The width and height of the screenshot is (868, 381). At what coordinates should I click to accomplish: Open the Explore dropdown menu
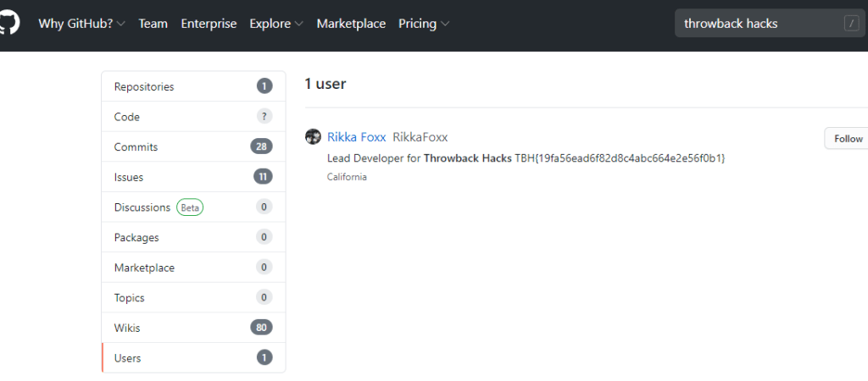click(x=276, y=24)
